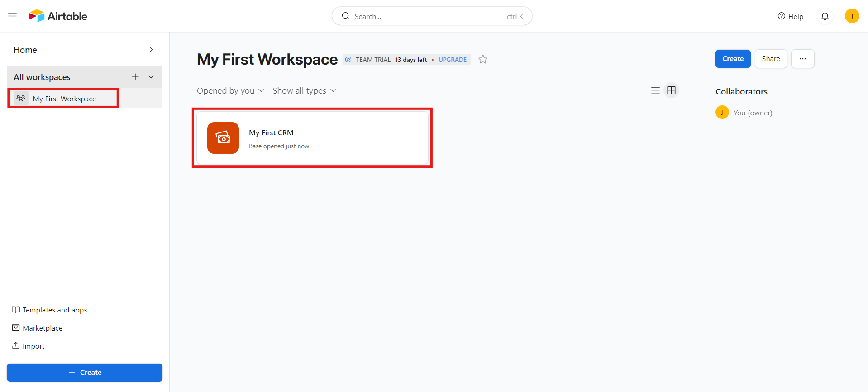Open Import link
The height and width of the screenshot is (392, 868).
point(28,346)
